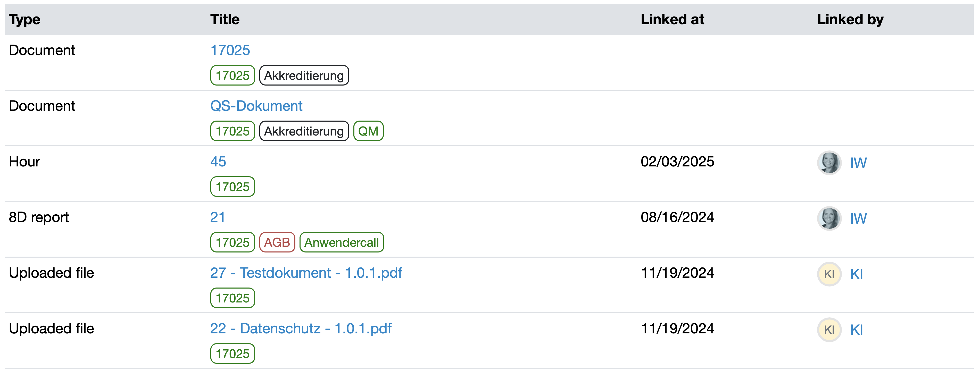980x371 pixels.
Task: Click KI avatar badge in Testdokument row
Action: tap(829, 274)
